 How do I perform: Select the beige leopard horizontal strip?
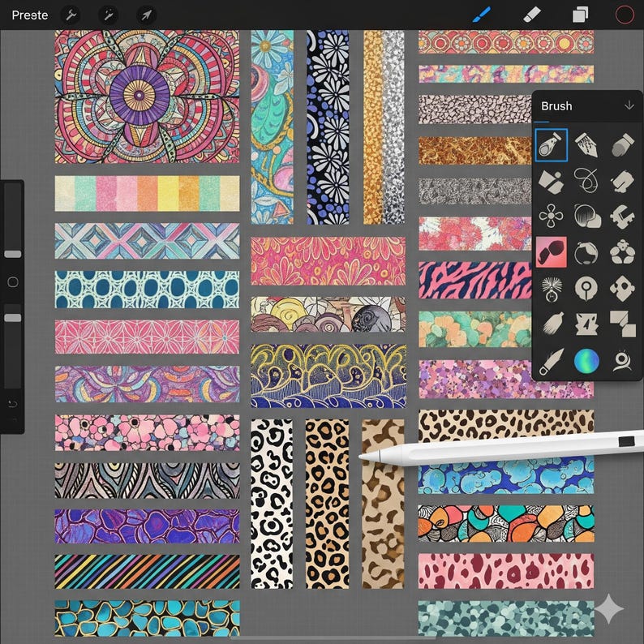(x=506, y=423)
